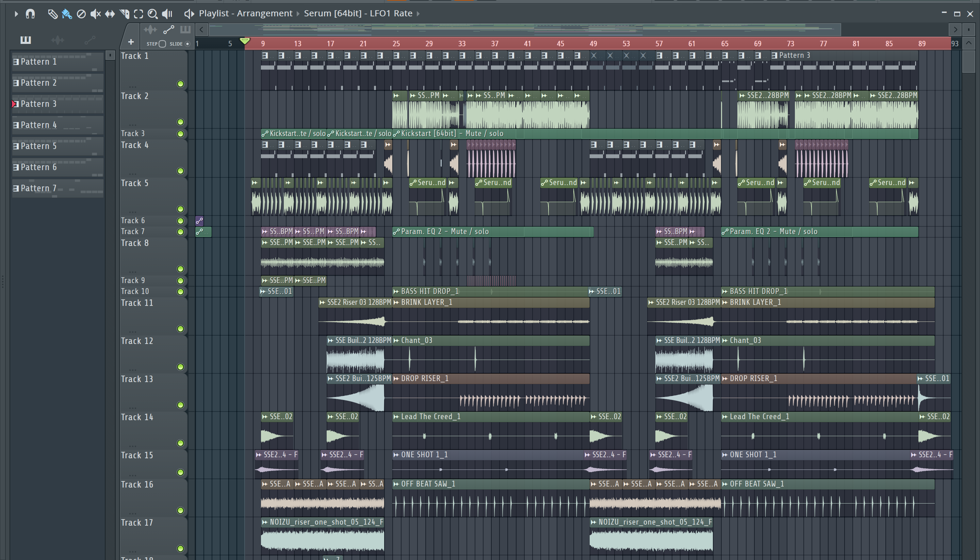Open the playlist options menu arrow
980x560 pixels.
pyautogui.click(x=16, y=14)
